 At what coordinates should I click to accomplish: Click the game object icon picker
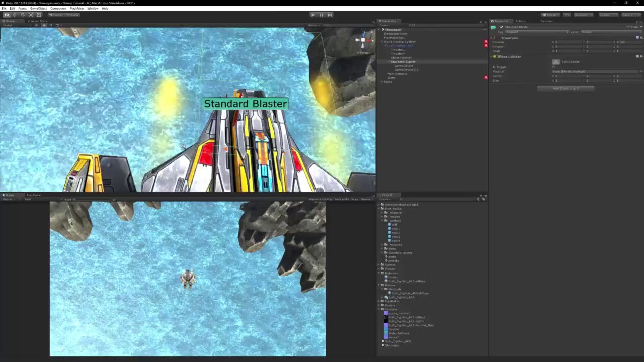[x=493, y=27]
